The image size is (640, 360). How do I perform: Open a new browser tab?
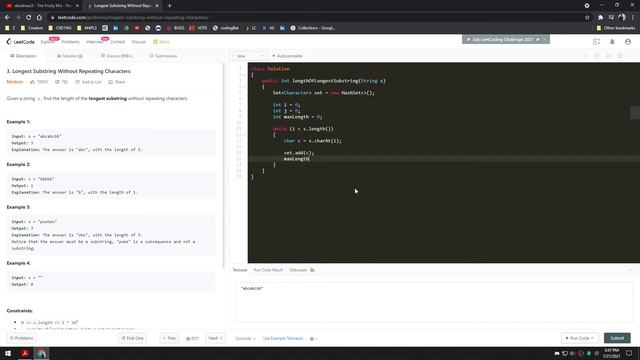tap(169, 6)
